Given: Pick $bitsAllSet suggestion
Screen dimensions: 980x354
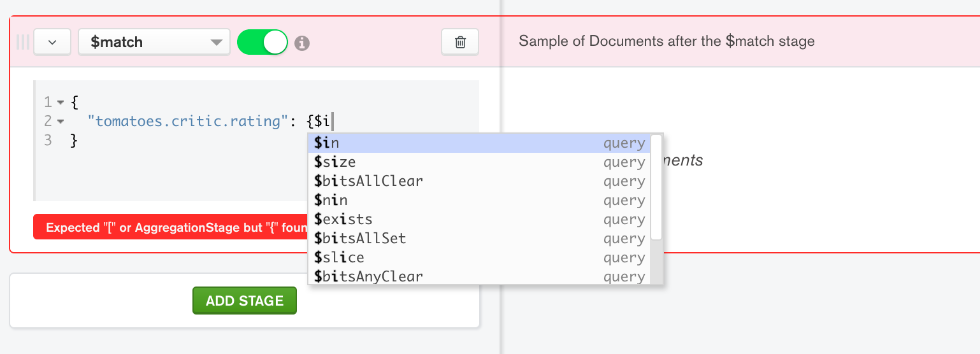Looking at the screenshot, I should click(479, 239).
